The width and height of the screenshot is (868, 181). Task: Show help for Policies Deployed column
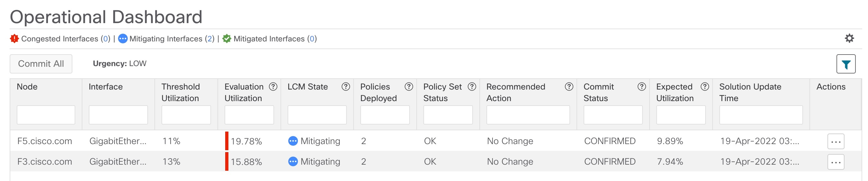(x=409, y=87)
